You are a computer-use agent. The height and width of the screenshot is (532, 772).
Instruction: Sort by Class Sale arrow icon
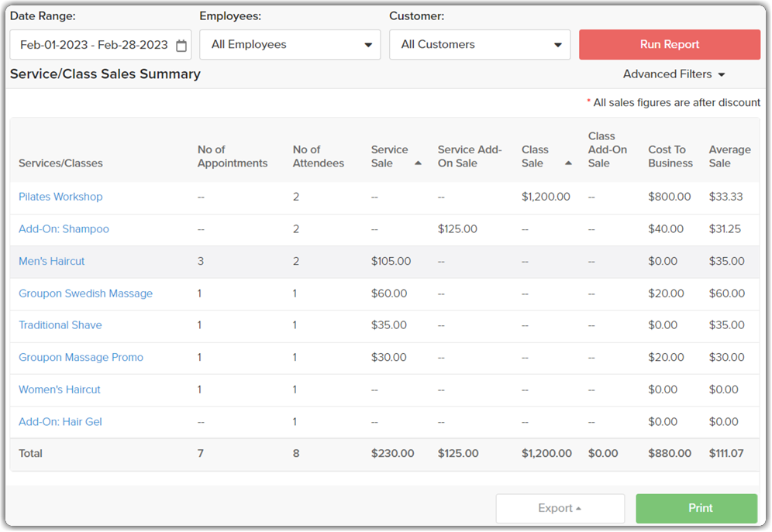(x=568, y=163)
